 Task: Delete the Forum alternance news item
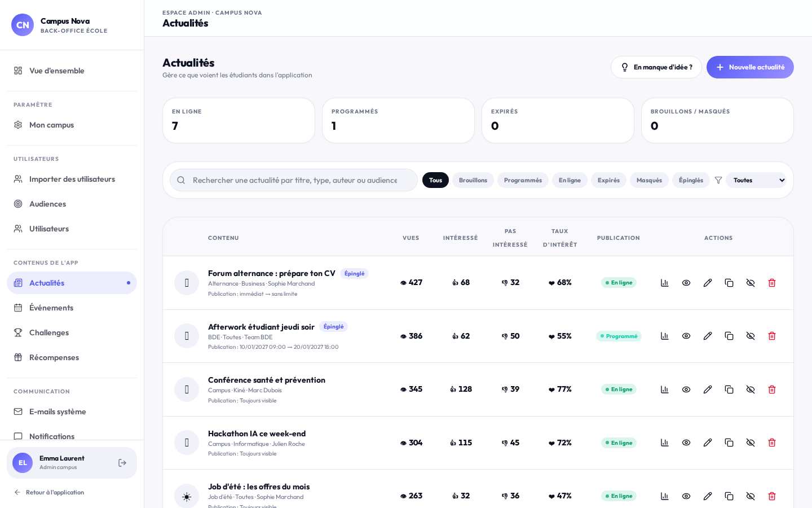[772, 283]
